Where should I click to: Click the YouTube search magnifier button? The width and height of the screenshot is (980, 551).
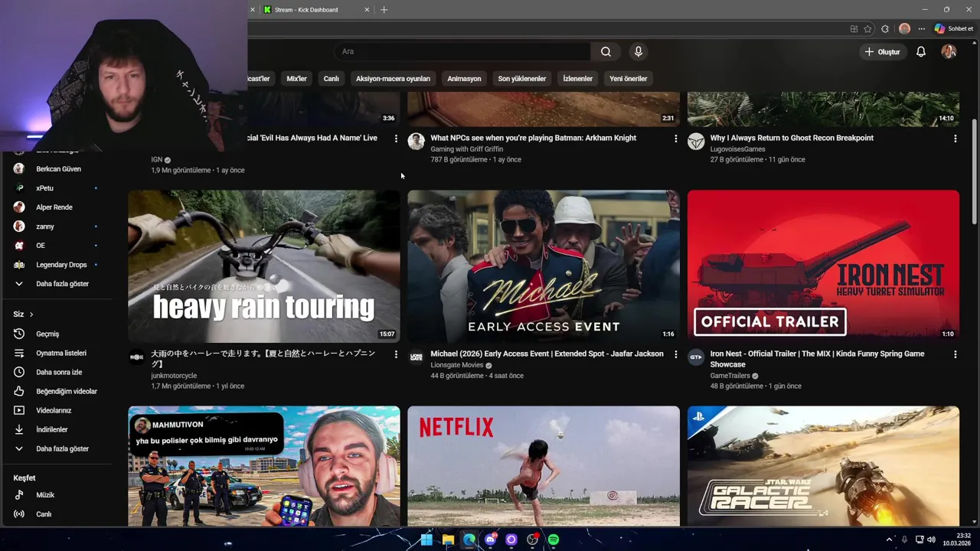click(606, 51)
